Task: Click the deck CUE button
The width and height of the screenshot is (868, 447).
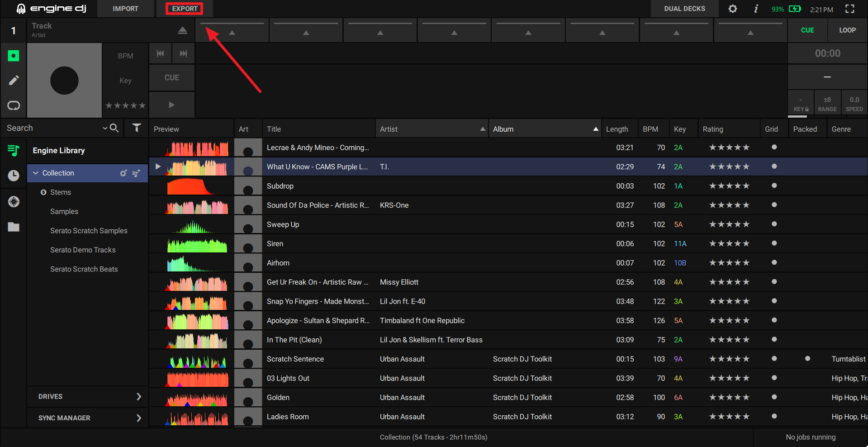Action: tap(172, 77)
